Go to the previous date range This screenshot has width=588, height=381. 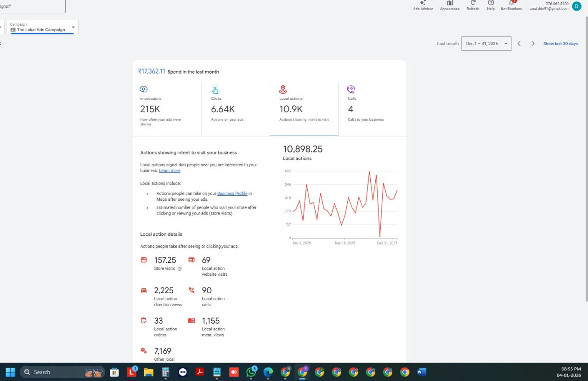(x=519, y=44)
